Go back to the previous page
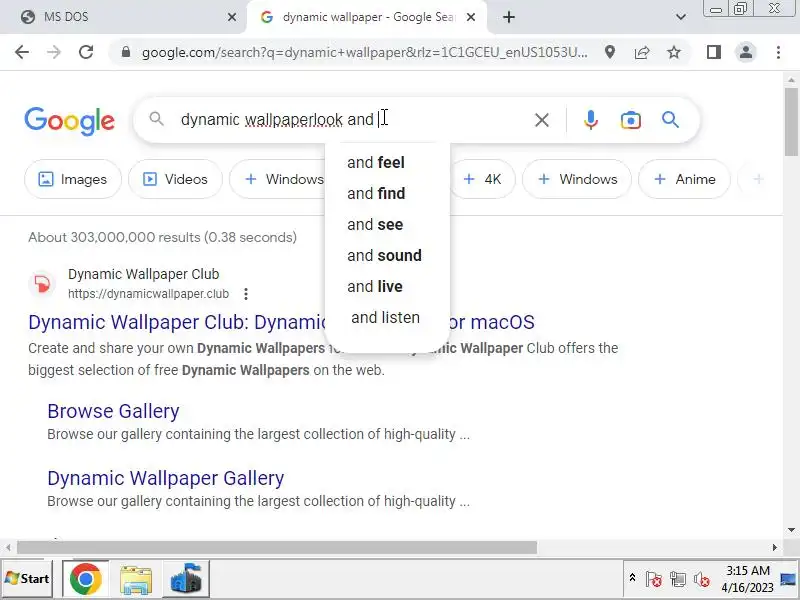 [22, 52]
